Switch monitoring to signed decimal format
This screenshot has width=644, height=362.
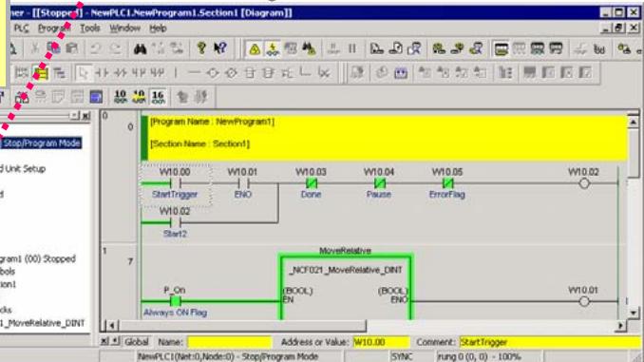140,97
